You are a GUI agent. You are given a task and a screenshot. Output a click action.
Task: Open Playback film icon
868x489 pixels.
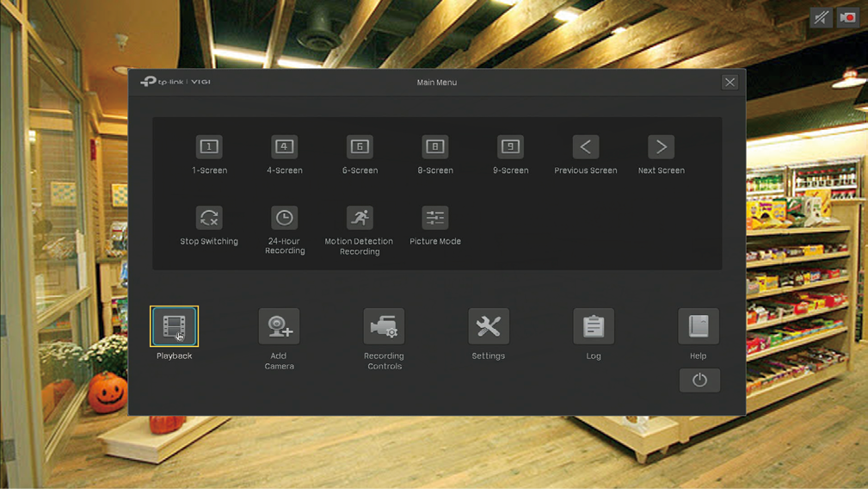click(174, 326)
